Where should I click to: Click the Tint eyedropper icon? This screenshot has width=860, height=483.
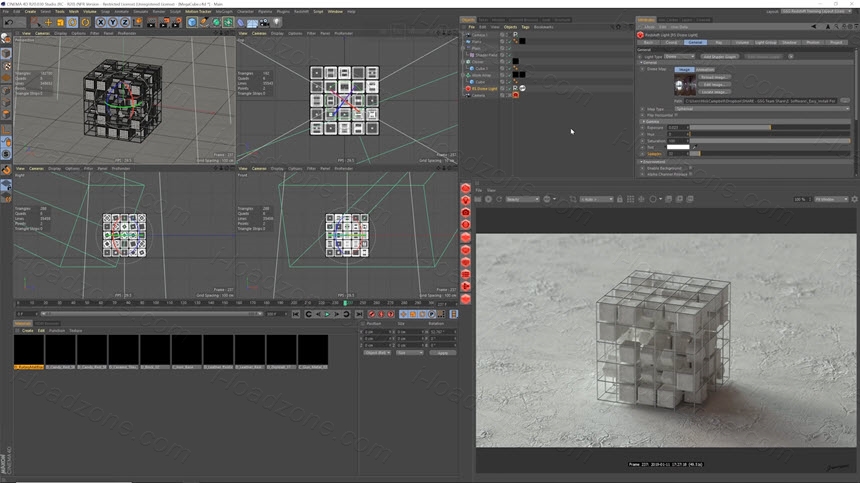point(694,147)
